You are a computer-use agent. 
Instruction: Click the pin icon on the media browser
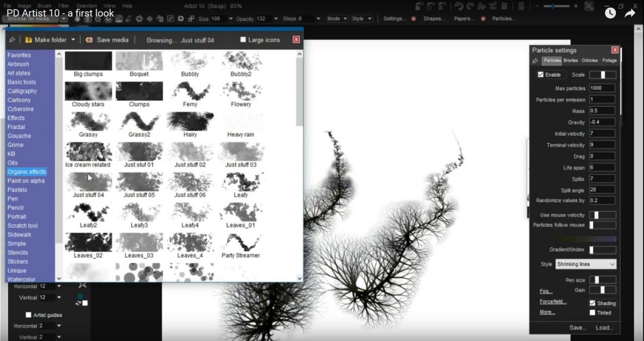point(12,39)
